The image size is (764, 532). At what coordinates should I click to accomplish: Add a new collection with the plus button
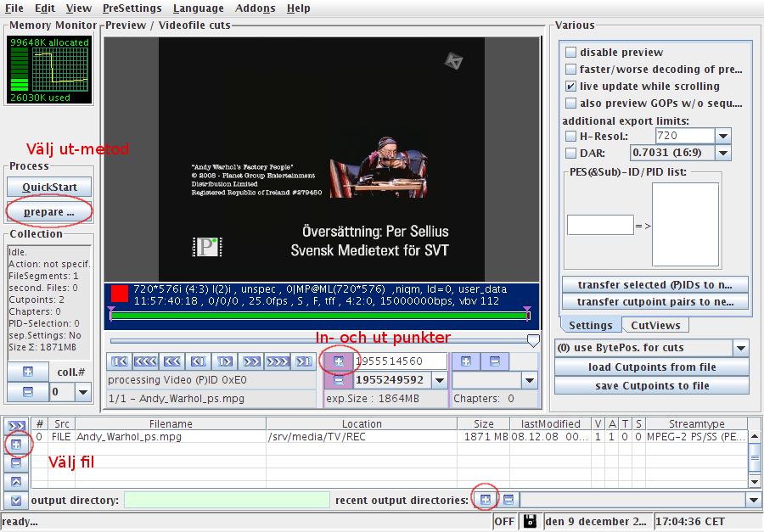click(x=28, y=372)
